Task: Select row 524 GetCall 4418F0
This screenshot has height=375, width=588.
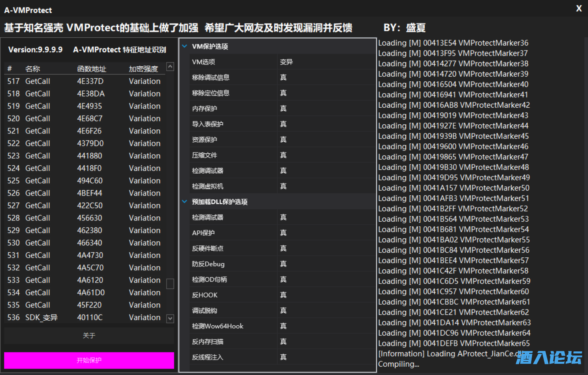Action: point(85,168)
